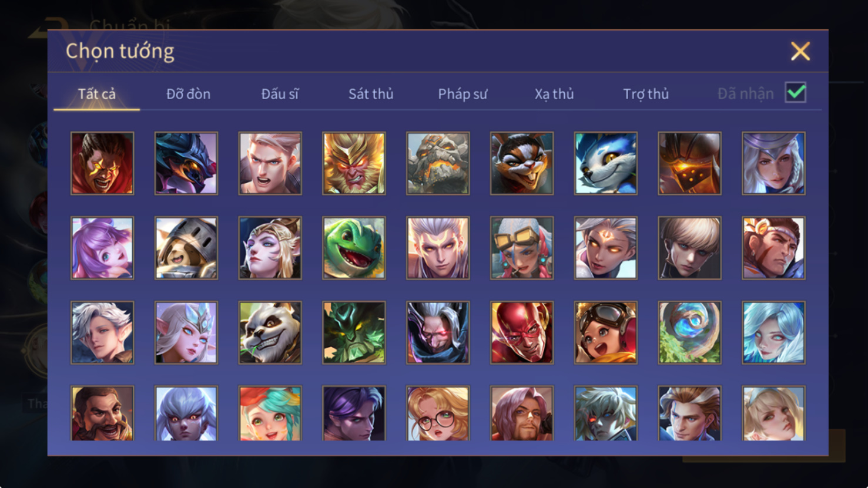The height and width of the screenshot is (488, 868).
Task: Choose the girl with glasses portrait
Action: tap(438, 413)
